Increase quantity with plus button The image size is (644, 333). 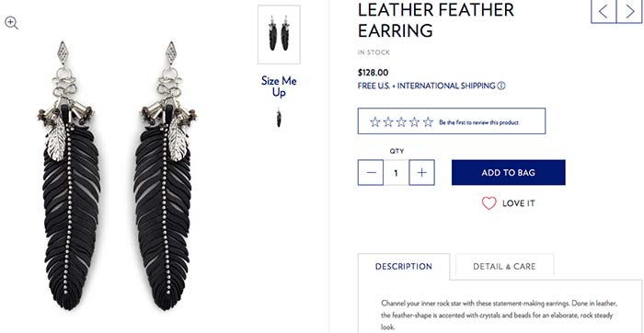pyautogui.click(x=421, y=172)
